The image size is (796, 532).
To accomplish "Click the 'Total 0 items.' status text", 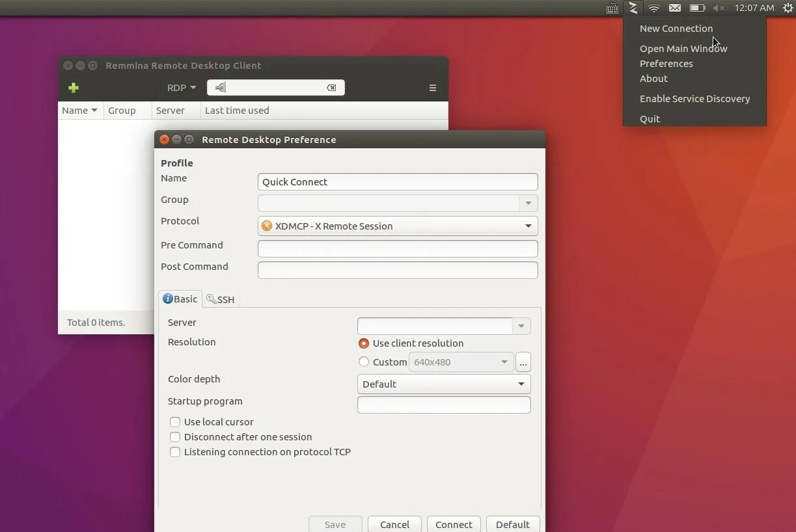I will 96,322.
